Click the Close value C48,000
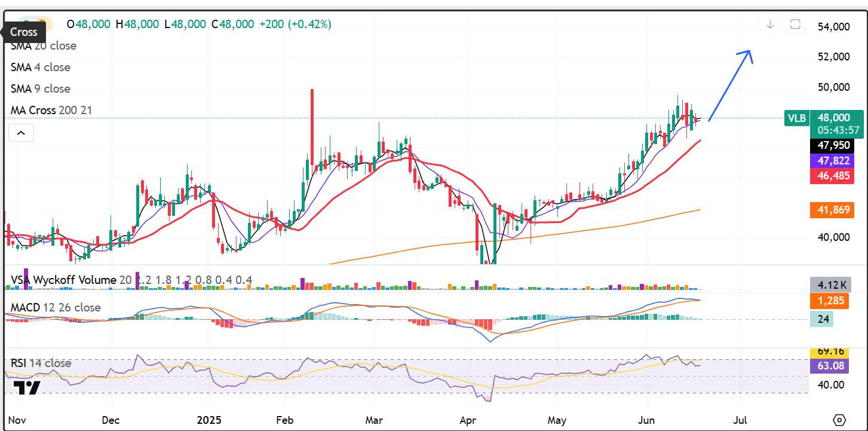This screenshot has height=431, width=868. click(232, 24)
